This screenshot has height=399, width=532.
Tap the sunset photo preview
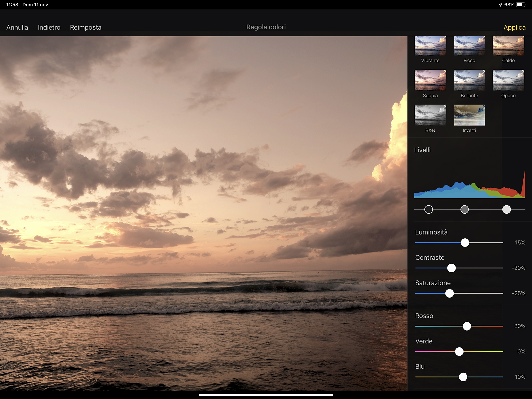[x=203, y=213]
